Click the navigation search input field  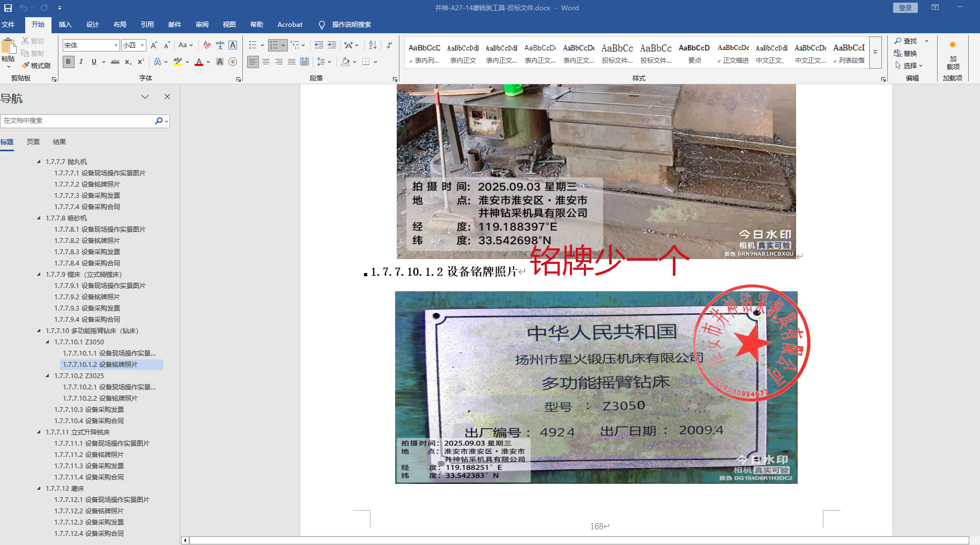[78, 121]
